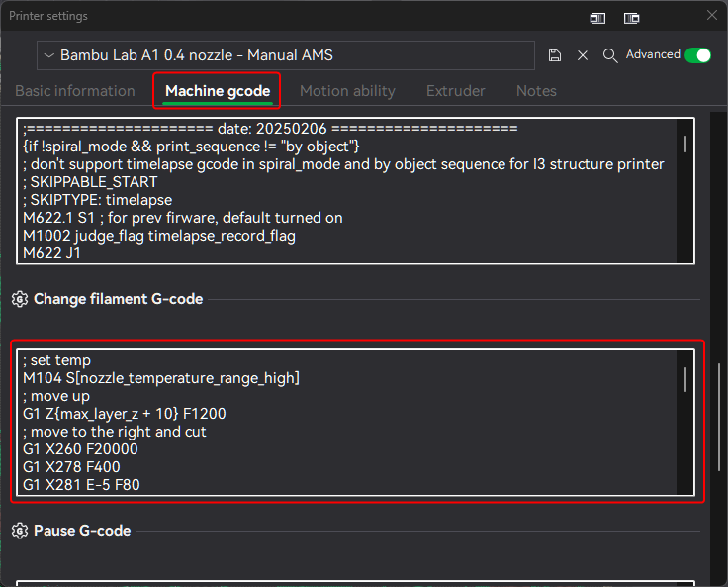
Task: Open the Bambu Lab A1 0.4 nozzle preset dropdown
Action: point(286,55)
